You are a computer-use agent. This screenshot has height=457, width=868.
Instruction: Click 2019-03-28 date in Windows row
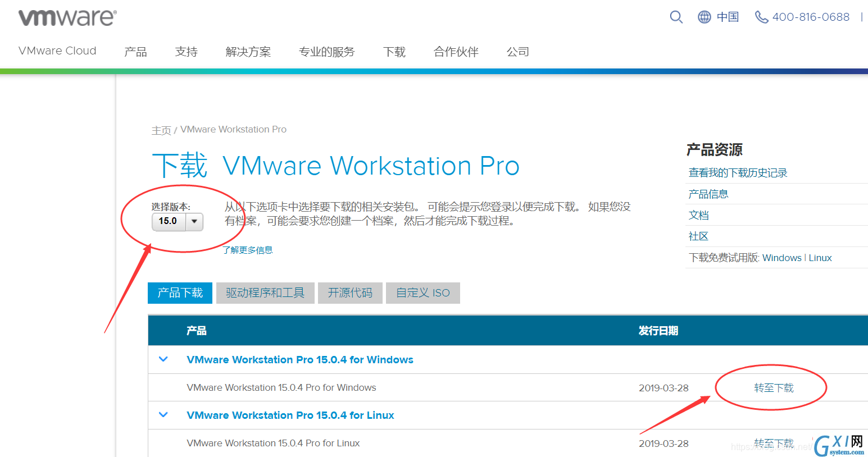pos(664,388)
